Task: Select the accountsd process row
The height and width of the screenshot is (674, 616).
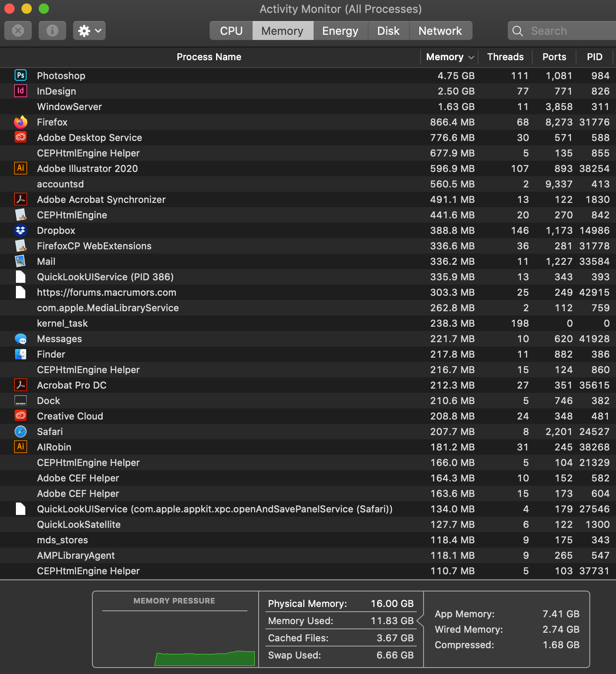Action: pyautogui.click(x=308, y=184)
